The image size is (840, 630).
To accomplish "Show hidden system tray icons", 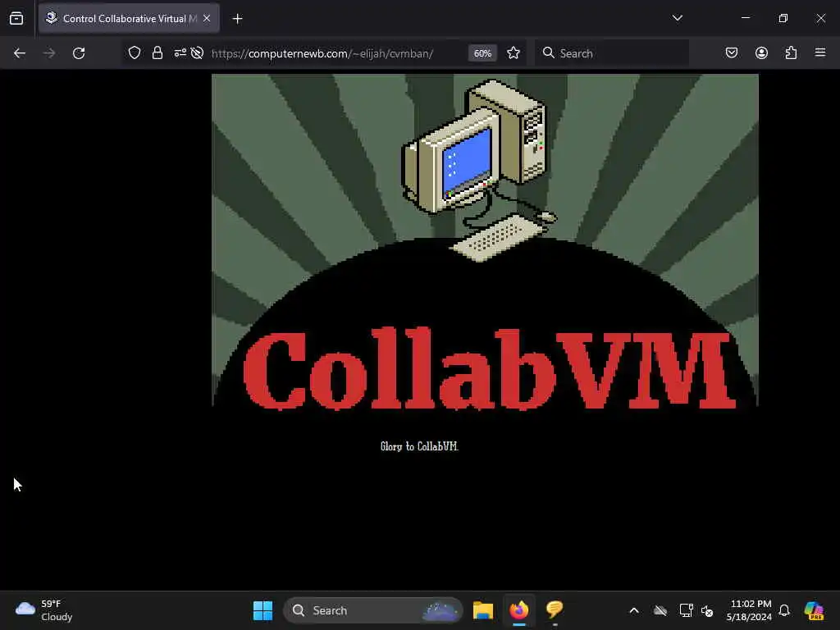I will pyautogui.click(x=634, y=610).
